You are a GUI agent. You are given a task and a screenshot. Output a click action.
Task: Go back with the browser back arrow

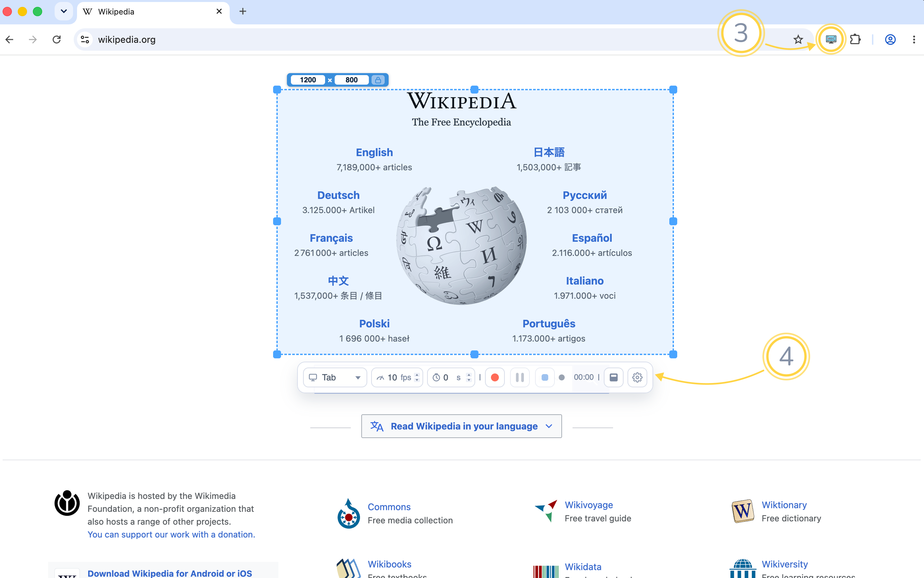(x=10, y=40)
